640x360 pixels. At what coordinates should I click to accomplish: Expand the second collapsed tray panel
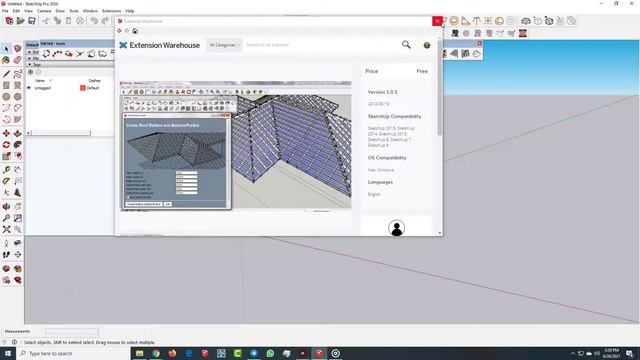tap(29, 58)
